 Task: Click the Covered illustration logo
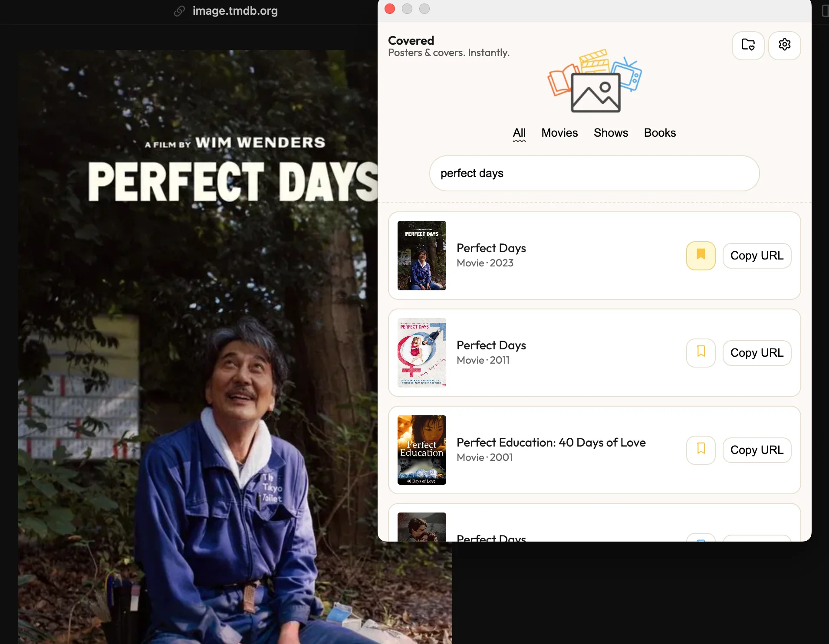pos(594,81)
